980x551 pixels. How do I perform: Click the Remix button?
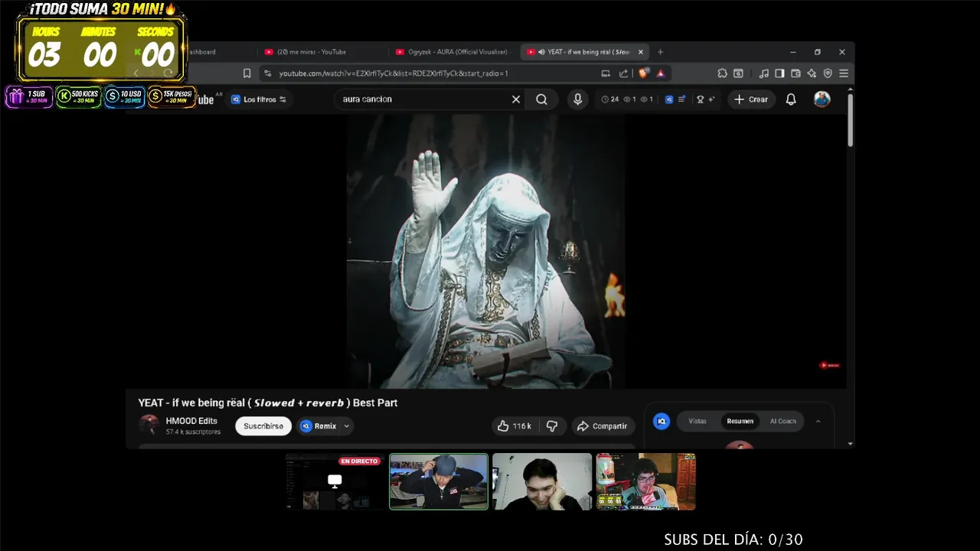[x=318, y=426]
